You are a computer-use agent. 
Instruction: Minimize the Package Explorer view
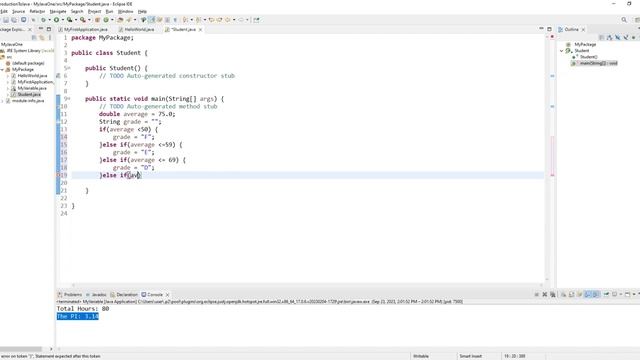point(41,29)
